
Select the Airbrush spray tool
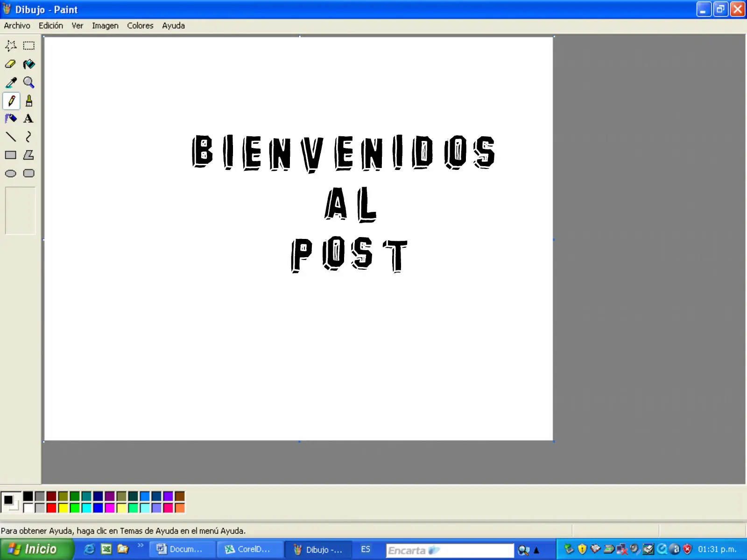pos(11,119)
